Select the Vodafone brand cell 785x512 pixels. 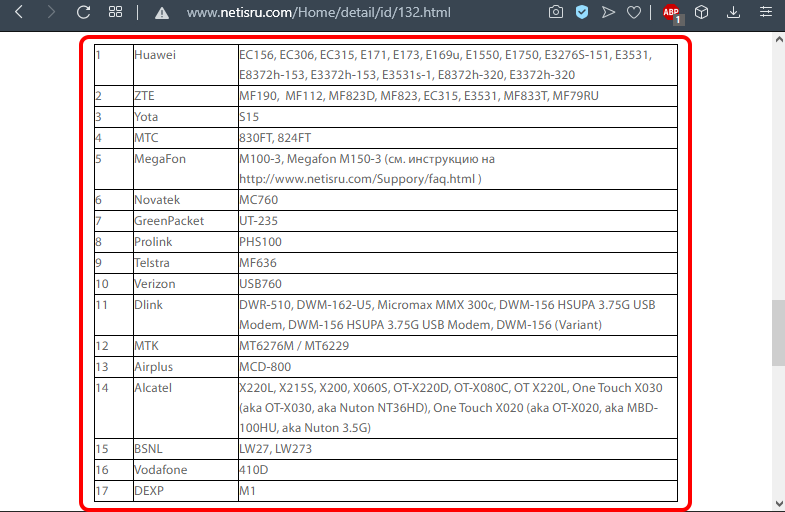[186, 470]
